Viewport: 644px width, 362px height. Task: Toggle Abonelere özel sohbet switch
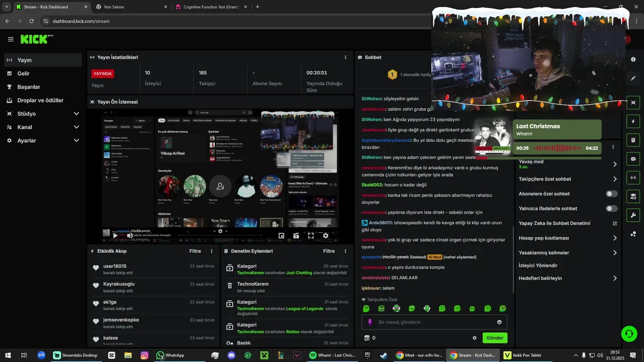tap(611, 194)
